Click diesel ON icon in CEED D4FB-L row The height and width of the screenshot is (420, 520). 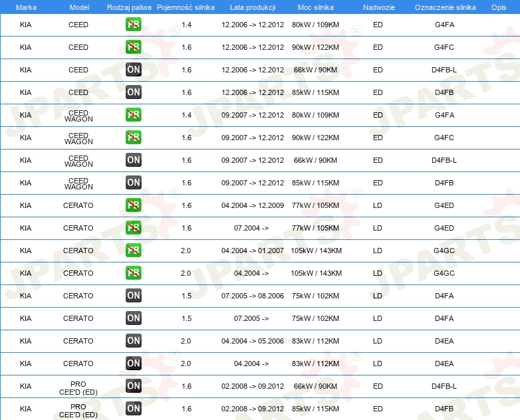(x=133, y=69)
